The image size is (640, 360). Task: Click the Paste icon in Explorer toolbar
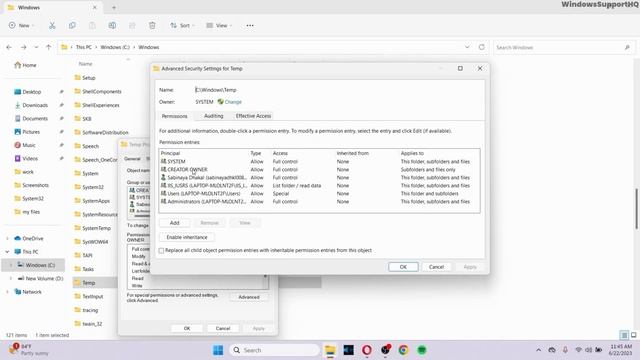92,25
